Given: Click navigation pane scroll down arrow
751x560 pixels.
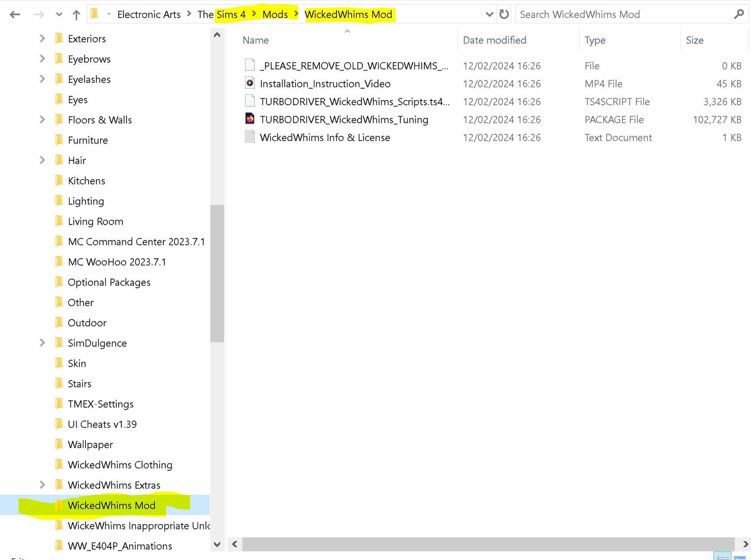Looking at the screenshot, I should pos(217,544).
